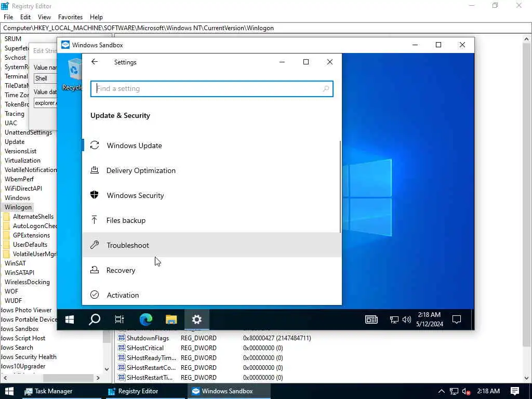The width and height of the screenshot is (532, 399).
Task: Maximize the Windows Sandbox window
Action: (x=438, y=45)
